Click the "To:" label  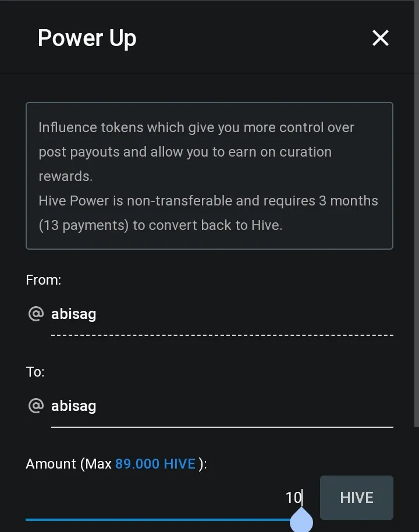35,371
